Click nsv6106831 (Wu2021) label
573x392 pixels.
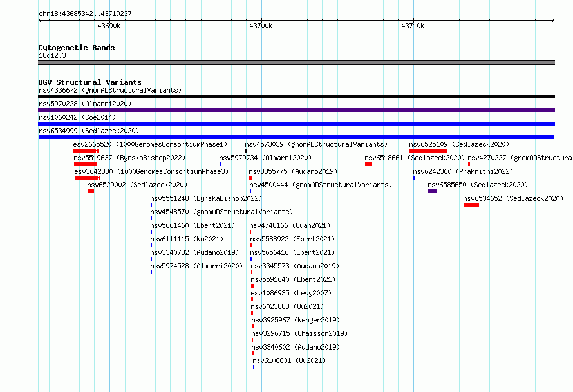289,360
